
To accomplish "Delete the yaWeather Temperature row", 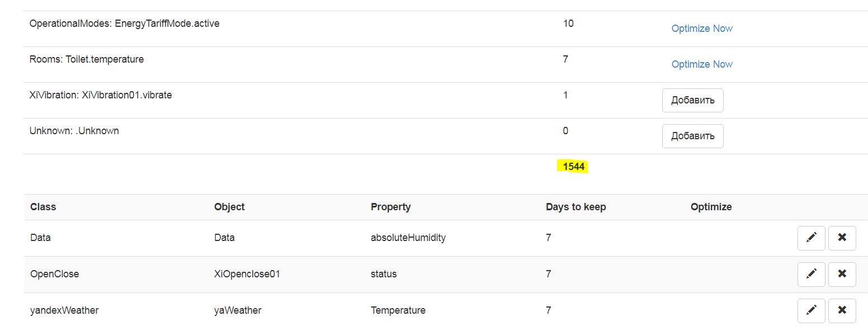I will (842, 310).
